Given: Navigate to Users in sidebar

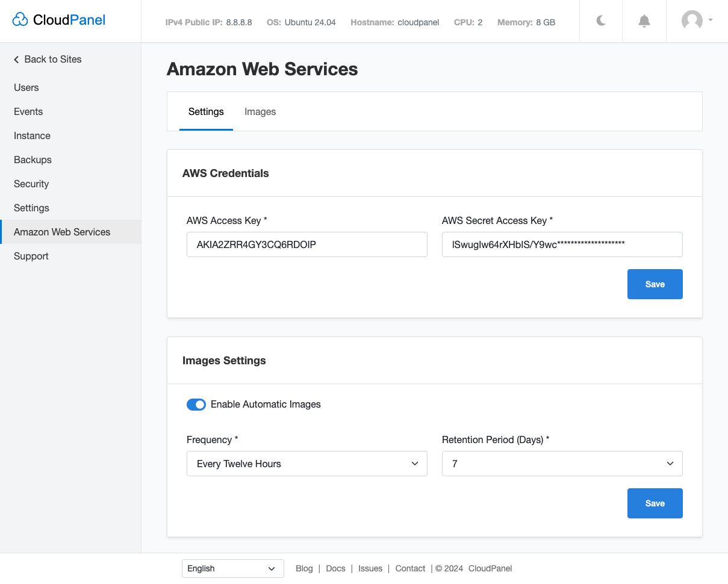Looking at the screenshot, I should pyautogui.click(x=26, y=87).
